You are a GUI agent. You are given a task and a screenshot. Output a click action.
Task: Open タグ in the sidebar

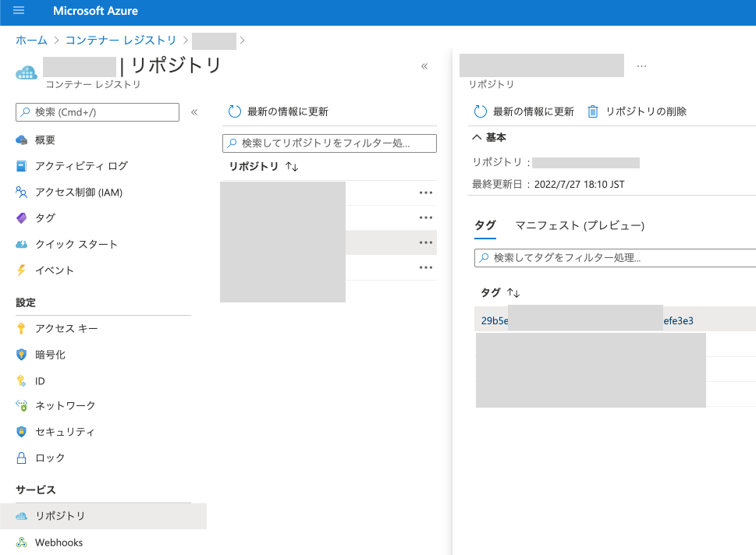[44, 218]
